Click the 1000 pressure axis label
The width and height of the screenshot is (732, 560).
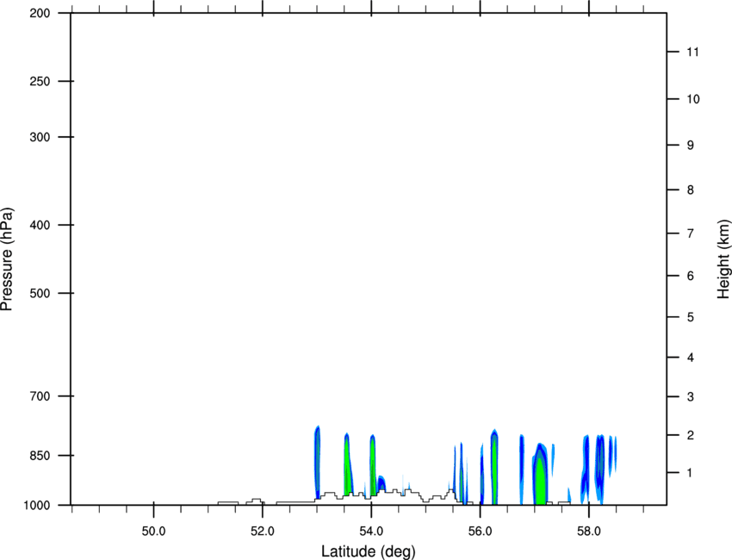tap(37, 506)
